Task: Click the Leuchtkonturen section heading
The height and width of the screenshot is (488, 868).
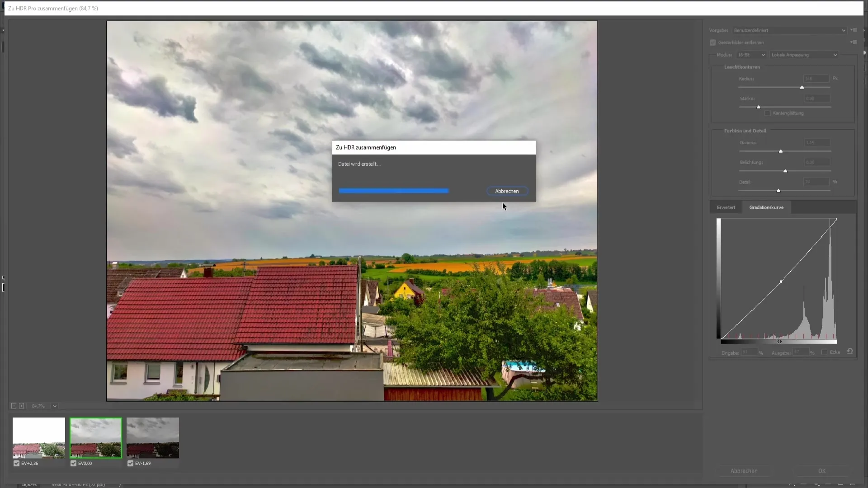Action: (742, 67)
